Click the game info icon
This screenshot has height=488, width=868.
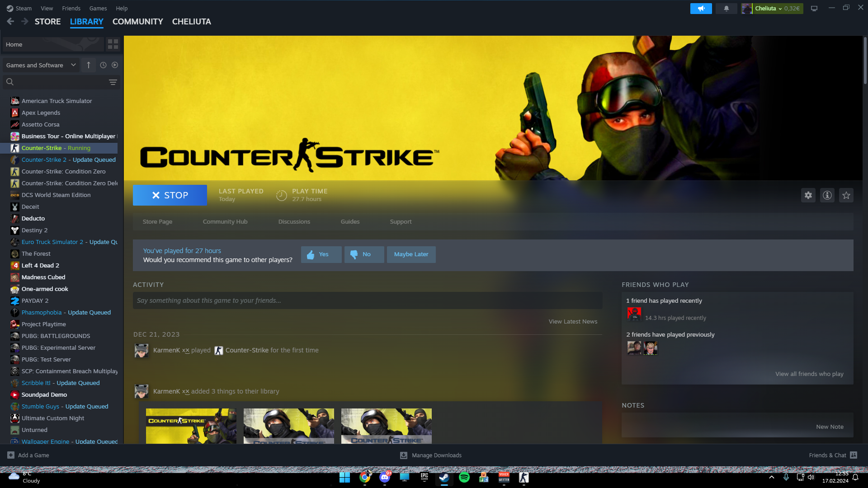click(827, 195)
